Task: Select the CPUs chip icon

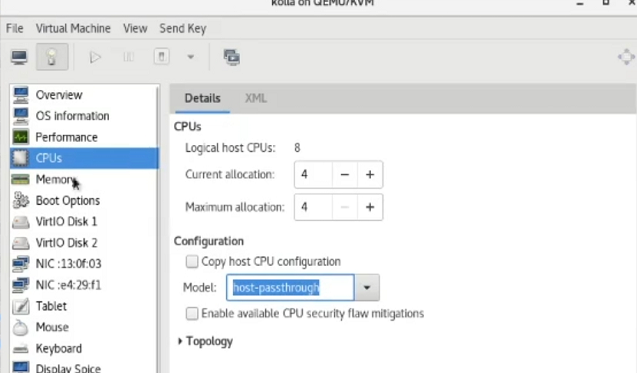Action: (20, 158)
